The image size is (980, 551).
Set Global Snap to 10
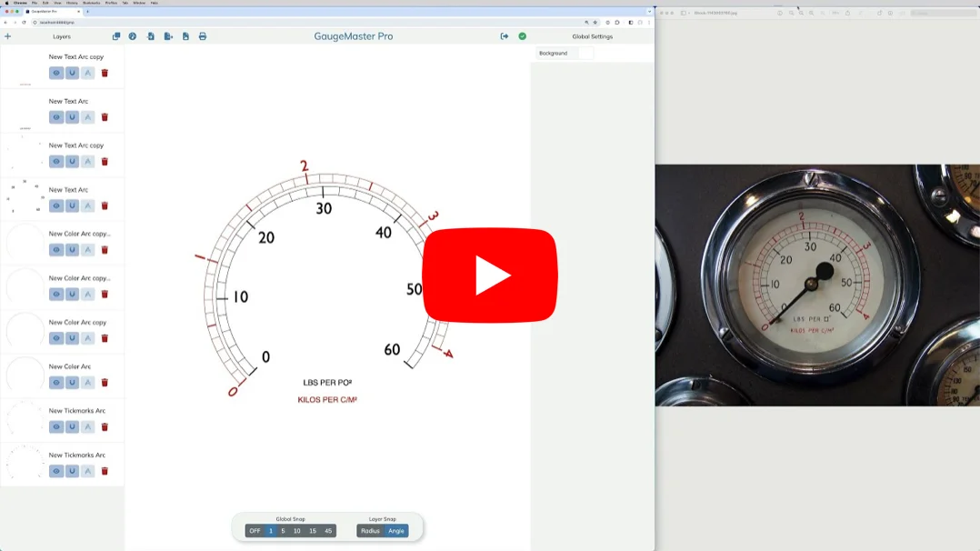pyautogui.click(x=297, y=531)
